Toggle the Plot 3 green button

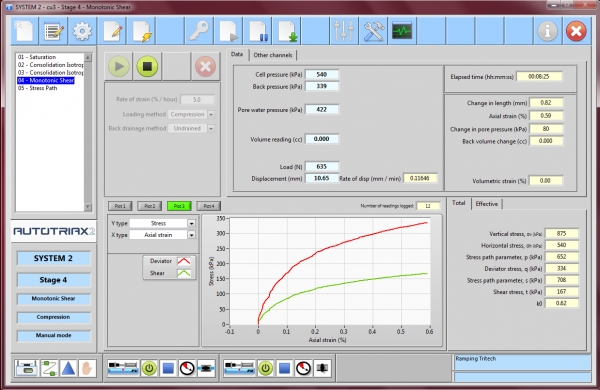click(x=179, y=206)
